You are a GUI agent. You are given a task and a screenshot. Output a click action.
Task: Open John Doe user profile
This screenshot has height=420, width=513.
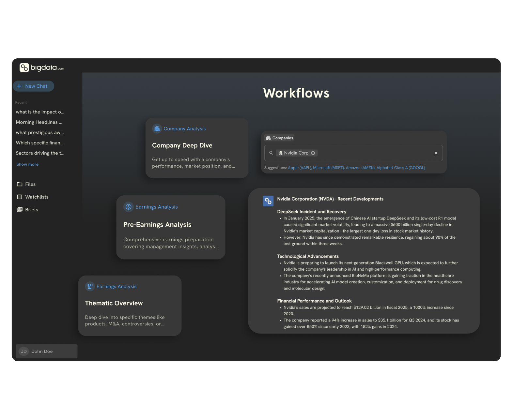(x=47, y=351)
